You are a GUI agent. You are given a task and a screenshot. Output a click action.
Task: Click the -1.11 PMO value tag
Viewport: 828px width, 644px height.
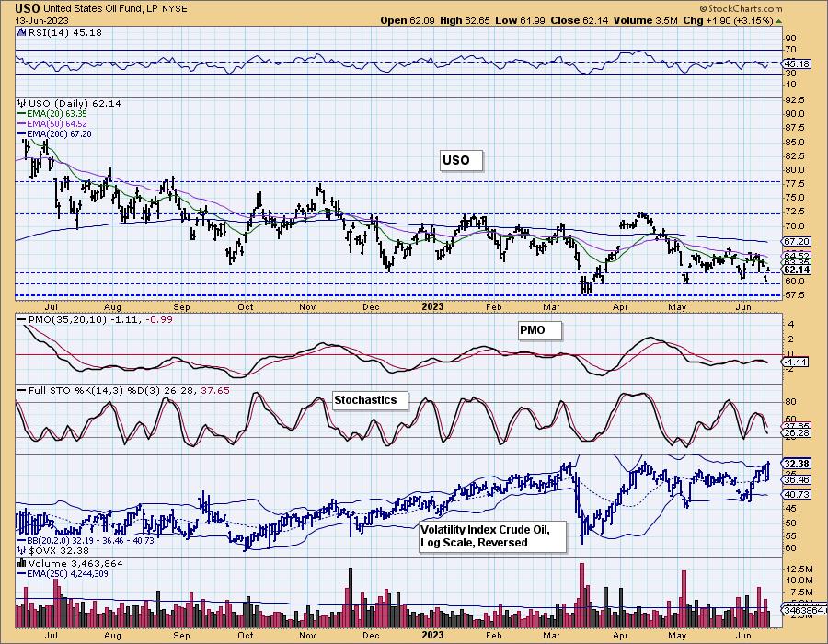797,362
